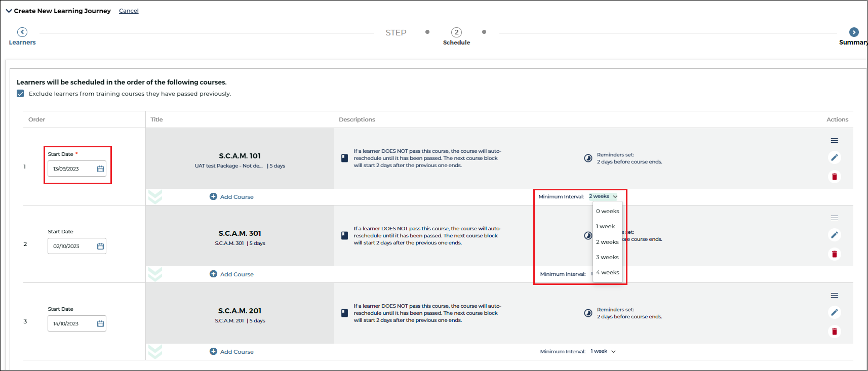Add Course below S.C.A.M. 101
The width and height of the screenshot is (868, 371).
click(x=231, y=197)
